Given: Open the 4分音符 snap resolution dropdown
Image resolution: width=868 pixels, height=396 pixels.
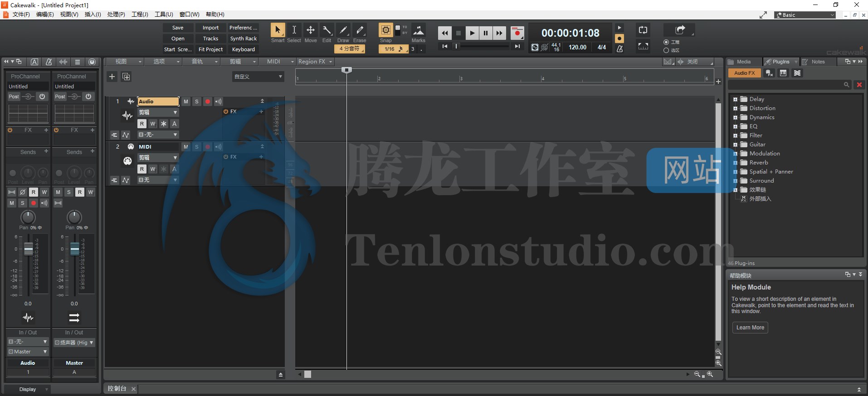Looking at the screenshot, I should (x=350, y=48).
